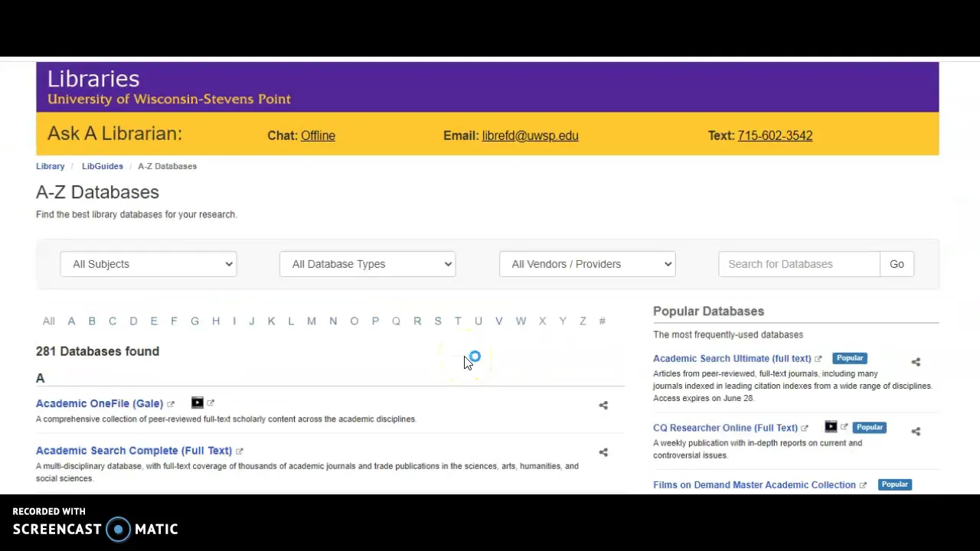This screenshot has height=551, width=980.
Task: Click the Search for Databases field
Action: (799, 264)
